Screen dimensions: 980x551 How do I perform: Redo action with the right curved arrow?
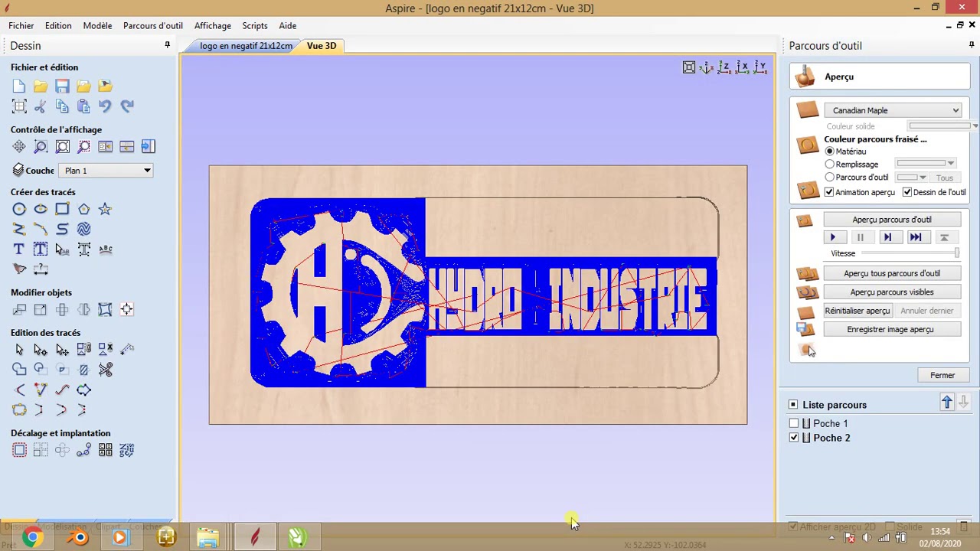(x=126, y=106)
